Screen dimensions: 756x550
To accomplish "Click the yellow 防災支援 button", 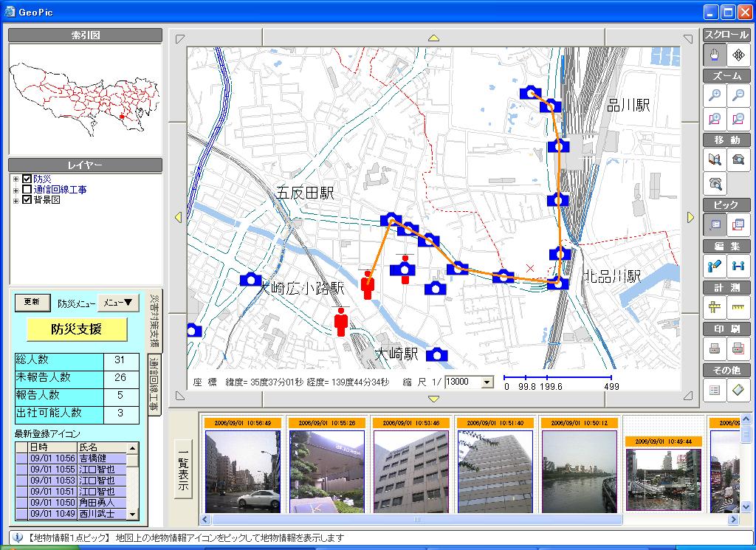I will pyautogui.click(x=77, y=329).
